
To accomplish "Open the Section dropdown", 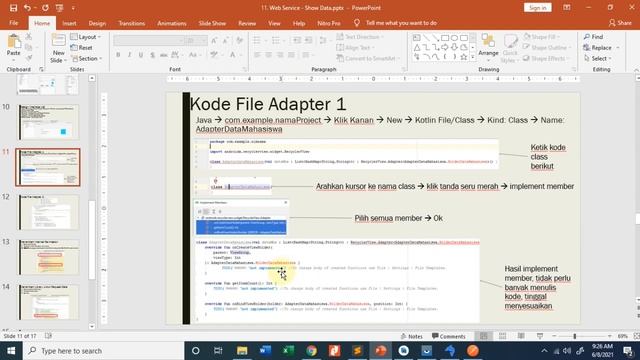I will pos(86,58).
